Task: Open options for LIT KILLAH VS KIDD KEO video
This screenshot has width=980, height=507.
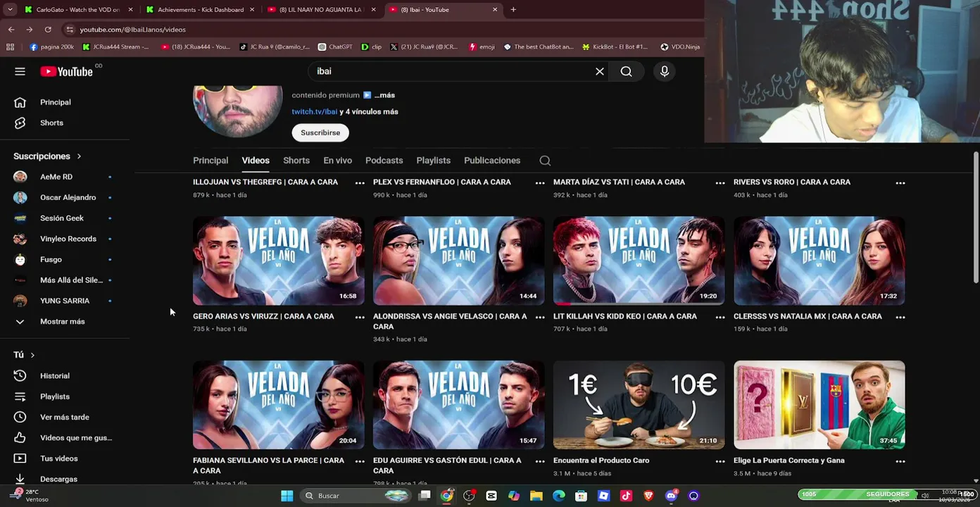Action: point(720,317)
